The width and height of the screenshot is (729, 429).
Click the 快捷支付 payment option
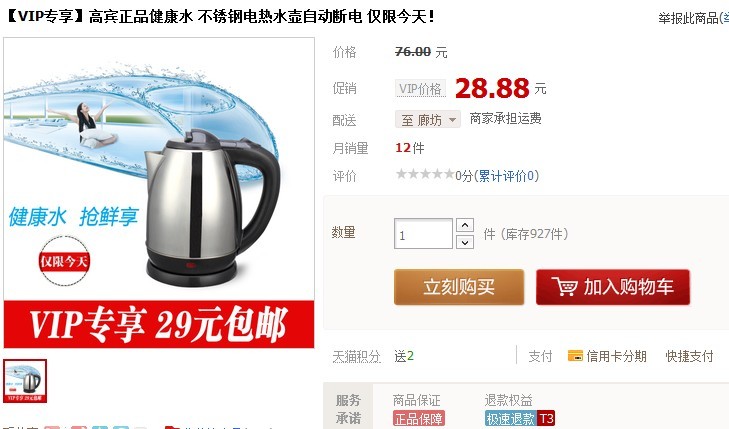(689, 356)
